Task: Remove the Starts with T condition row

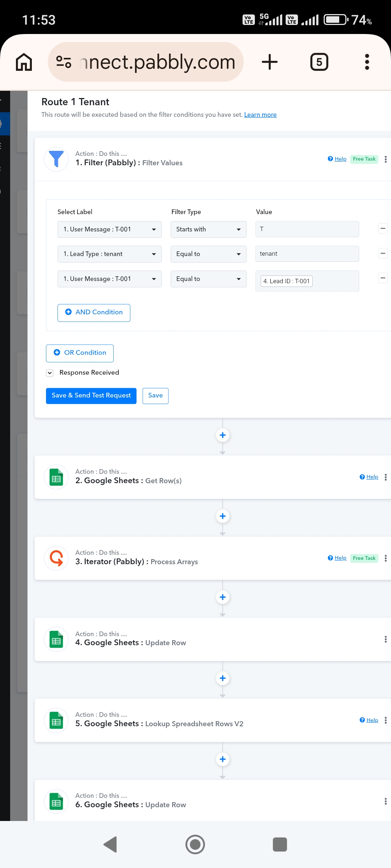Action: coord(383,229)
